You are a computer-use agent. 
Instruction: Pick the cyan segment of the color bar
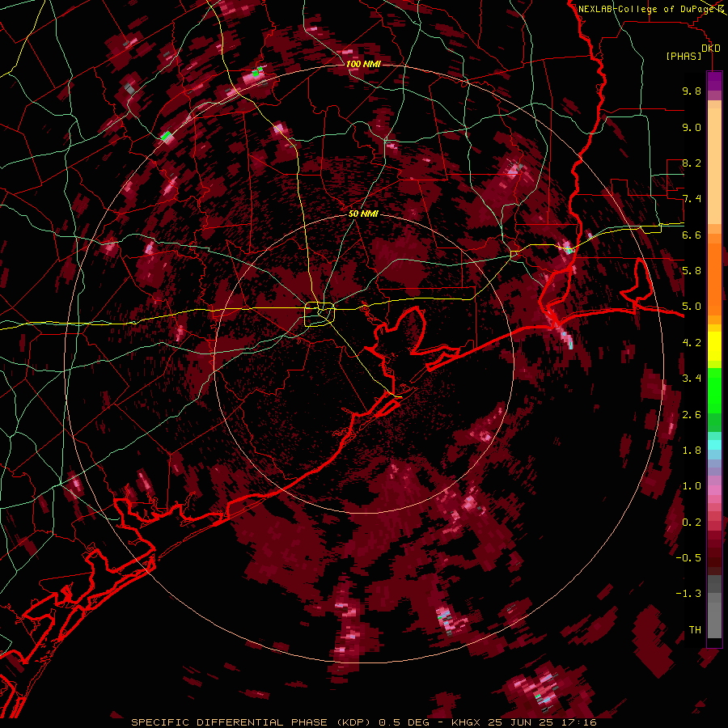pos(714,445)
